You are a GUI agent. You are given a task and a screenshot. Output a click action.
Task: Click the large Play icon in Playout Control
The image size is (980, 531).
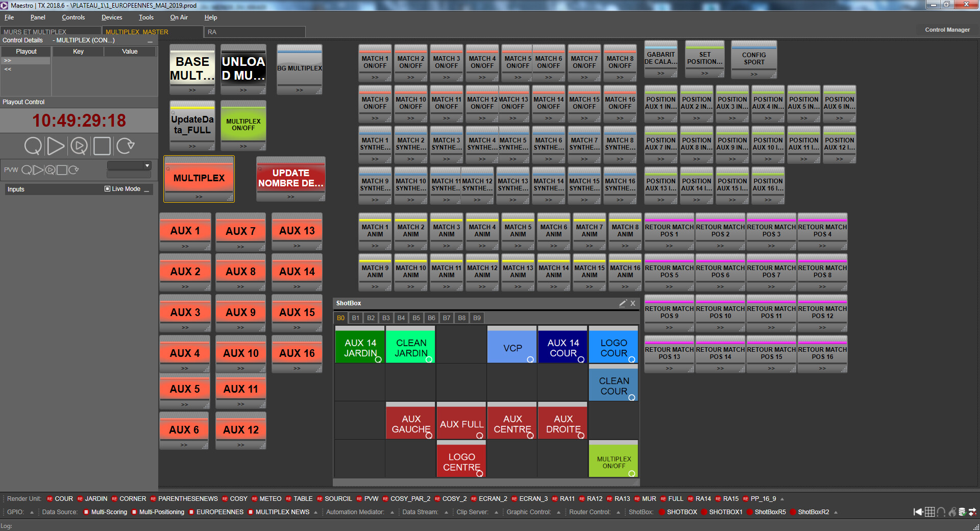(x=56, y=146)
